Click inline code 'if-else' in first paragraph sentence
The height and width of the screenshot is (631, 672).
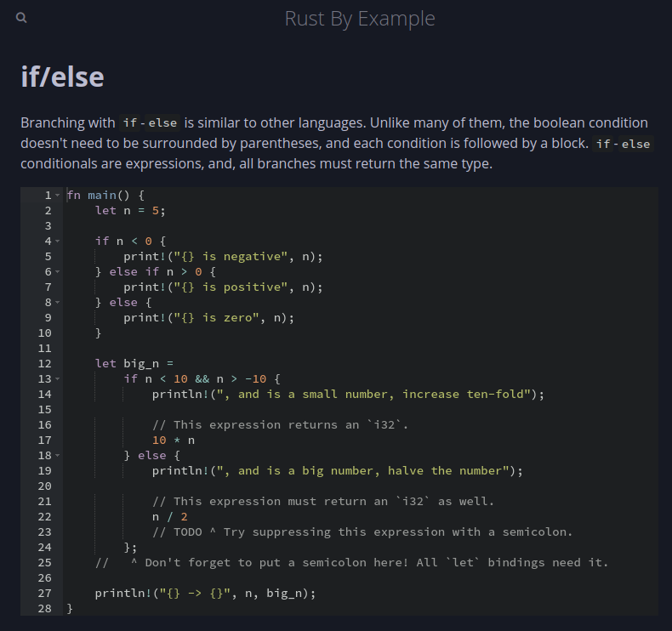(x=150, y=123)
